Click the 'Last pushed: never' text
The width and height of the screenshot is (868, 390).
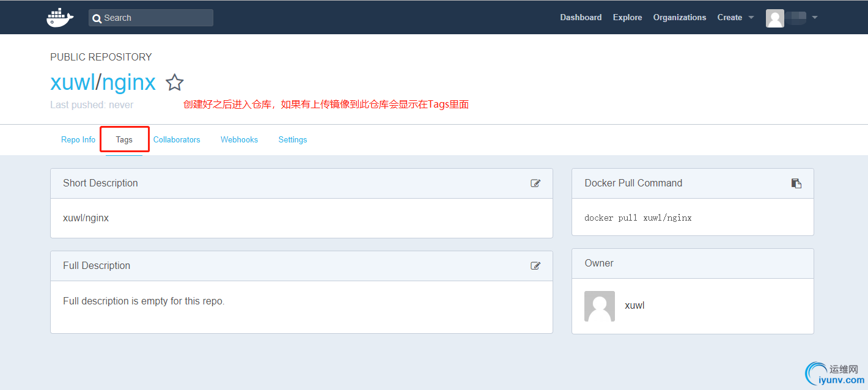(x=92, y=105)
